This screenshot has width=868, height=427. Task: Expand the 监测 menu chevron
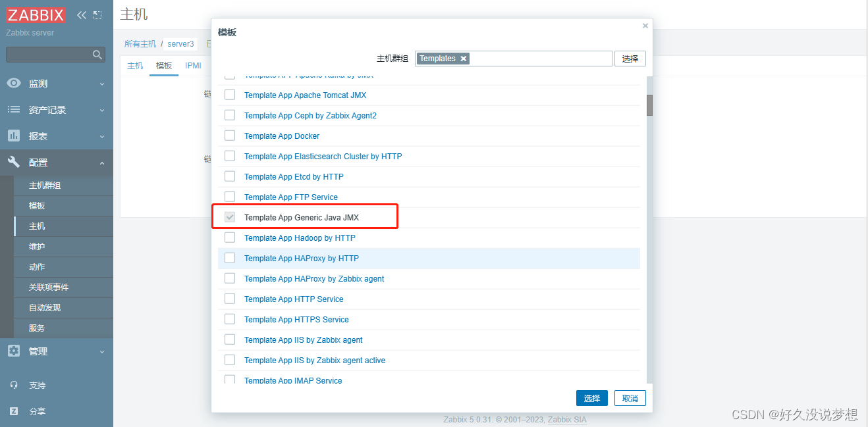pos(102,84)
